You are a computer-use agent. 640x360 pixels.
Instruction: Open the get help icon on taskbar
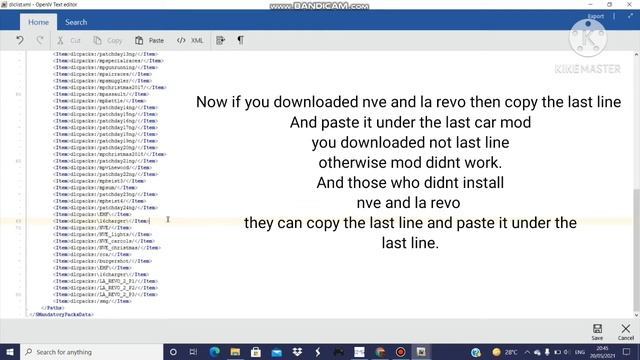(476, 352)
